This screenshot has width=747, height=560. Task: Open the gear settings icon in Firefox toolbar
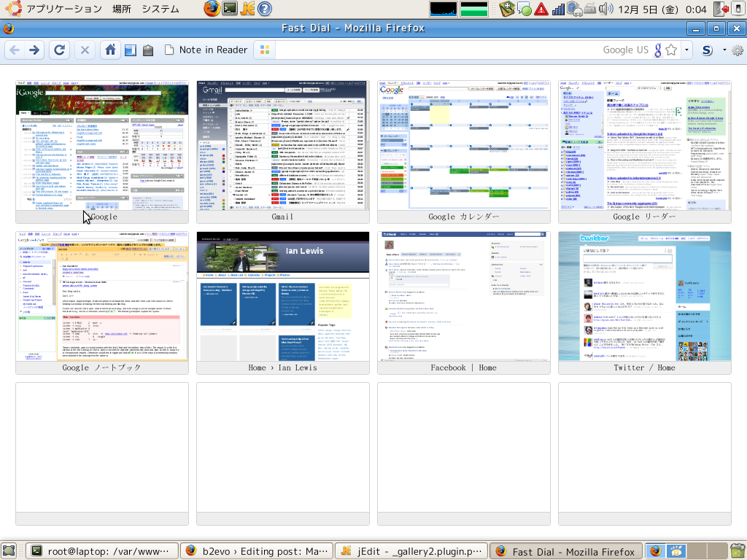[x=737, y=50]
